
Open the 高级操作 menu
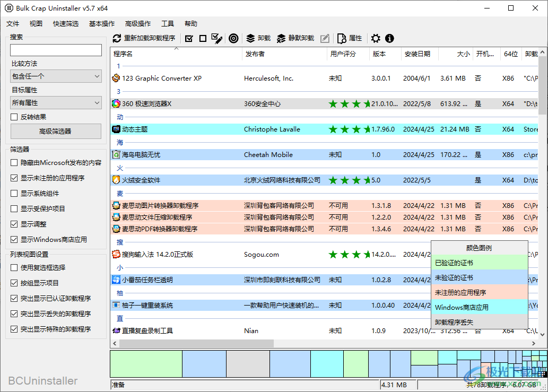(137, 23)
